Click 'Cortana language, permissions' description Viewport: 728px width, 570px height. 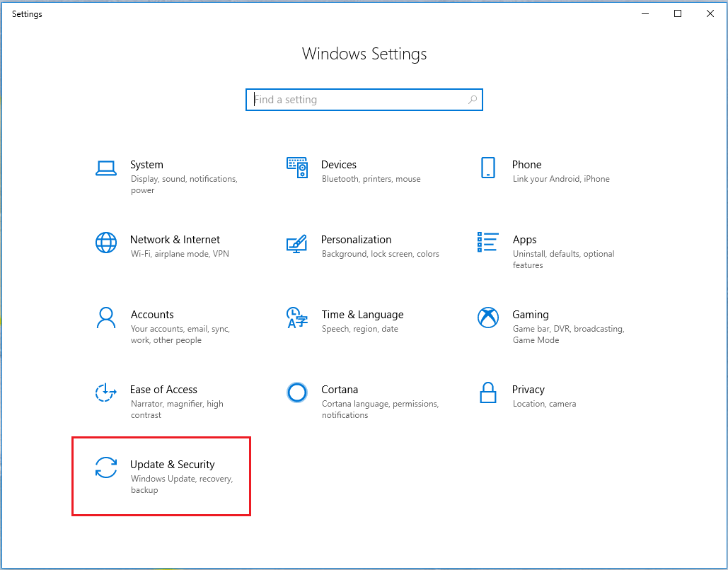pos(380,409)
